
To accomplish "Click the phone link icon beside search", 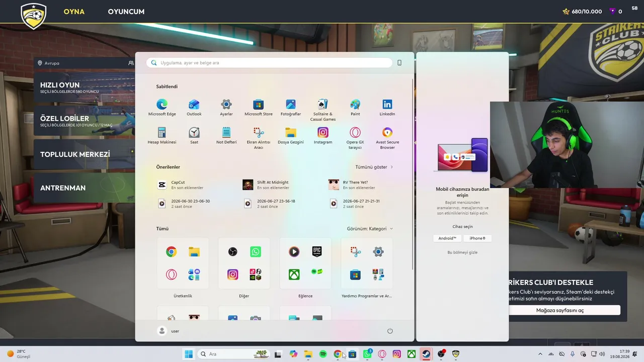I will [x=399, y=63].
